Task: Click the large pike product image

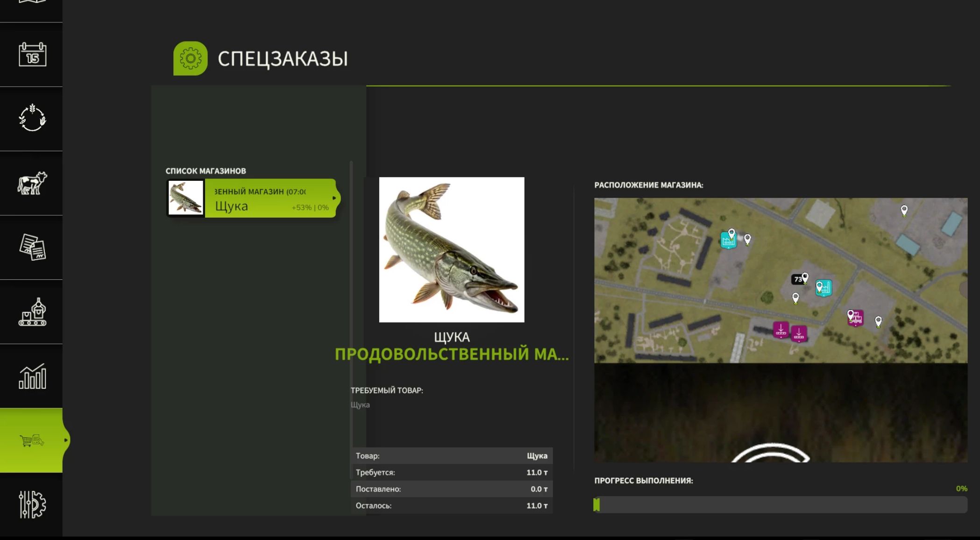Action: (x=452, y=249)
